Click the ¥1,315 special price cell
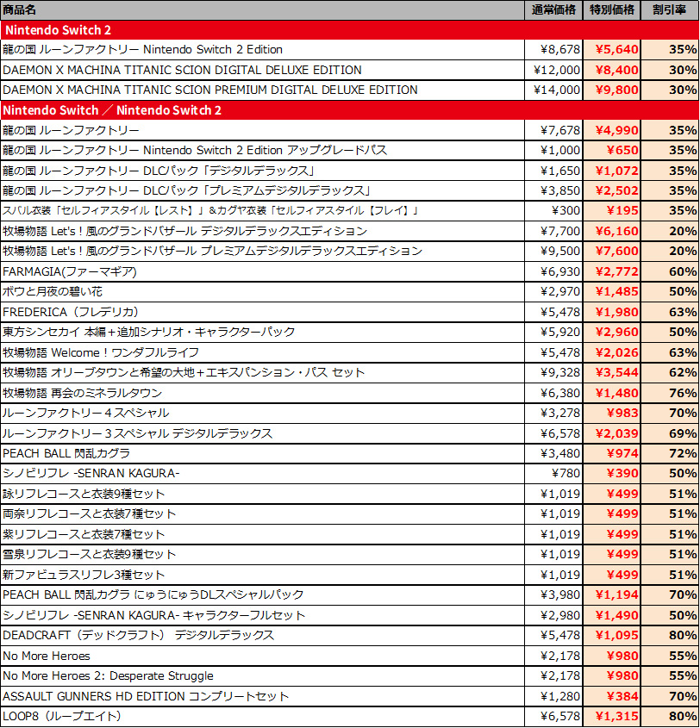Screen dimensions: 700x728 click(x=612, y=717)
